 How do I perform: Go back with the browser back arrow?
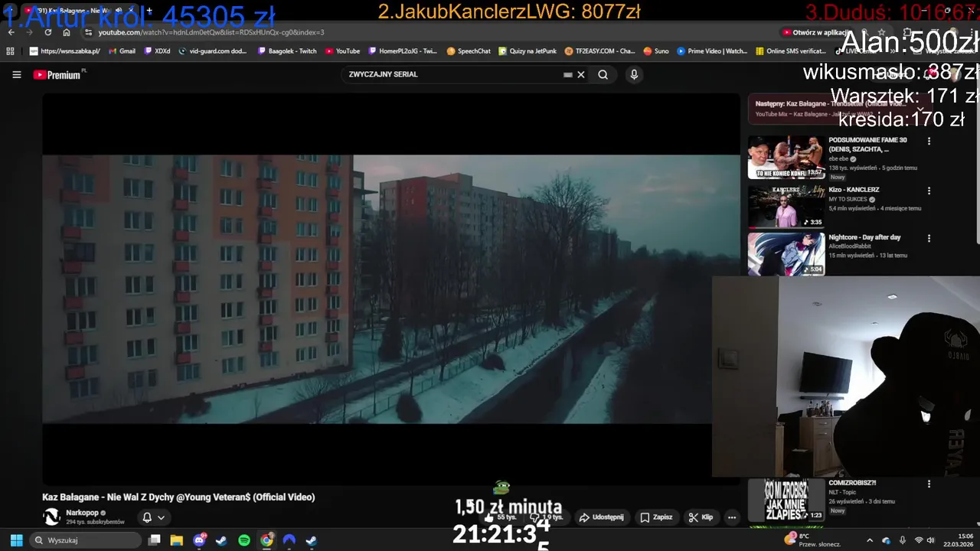click(11, 32)
